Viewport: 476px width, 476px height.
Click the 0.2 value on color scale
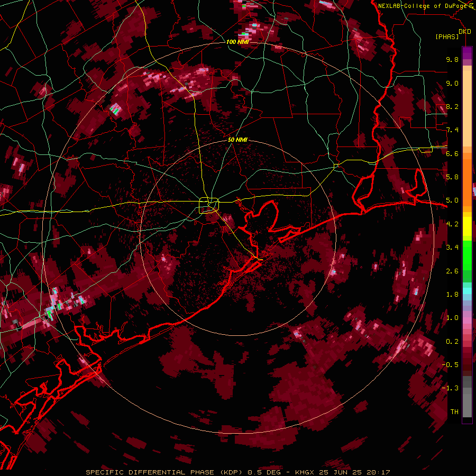(x=452, y=342)
